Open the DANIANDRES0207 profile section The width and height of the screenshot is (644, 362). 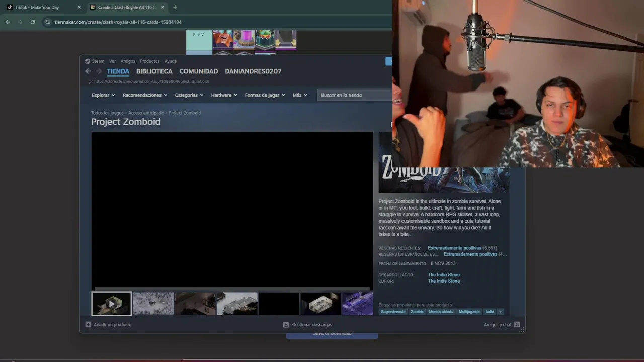pos(253,71)
